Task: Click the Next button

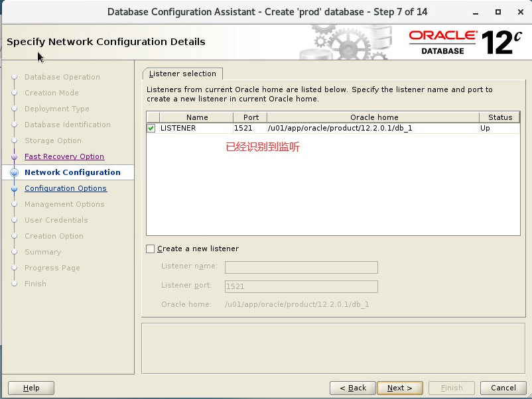Action: pos(400,388)
